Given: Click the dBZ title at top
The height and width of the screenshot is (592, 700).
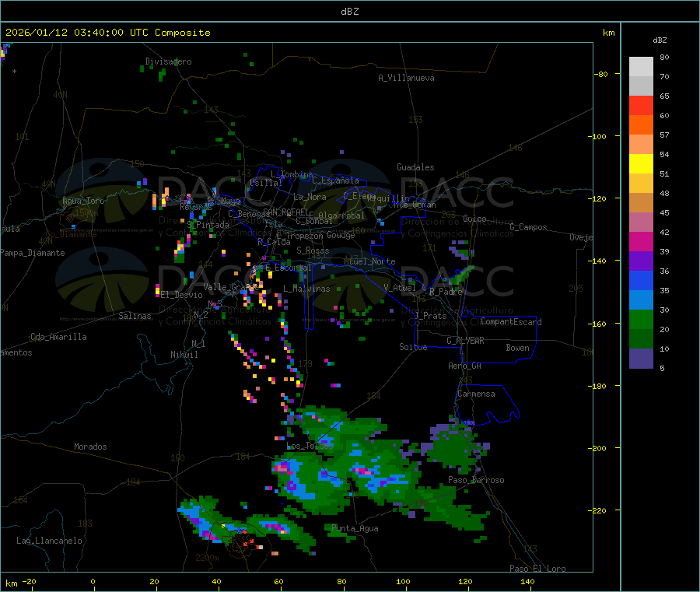Looking at the screenshot, I should 349,11.
